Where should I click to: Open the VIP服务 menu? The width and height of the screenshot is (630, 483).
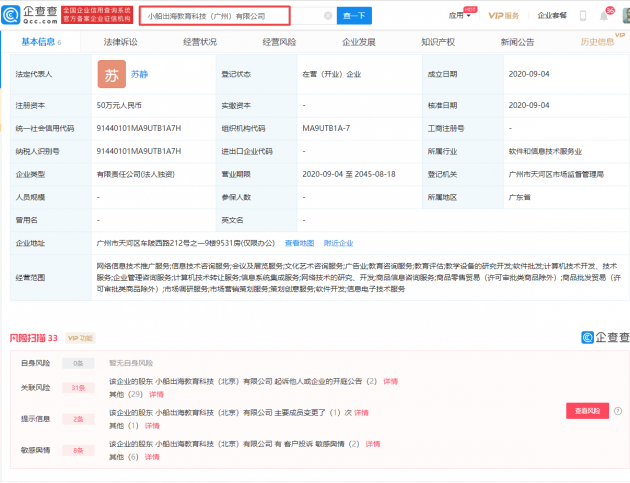click(503, 16)
